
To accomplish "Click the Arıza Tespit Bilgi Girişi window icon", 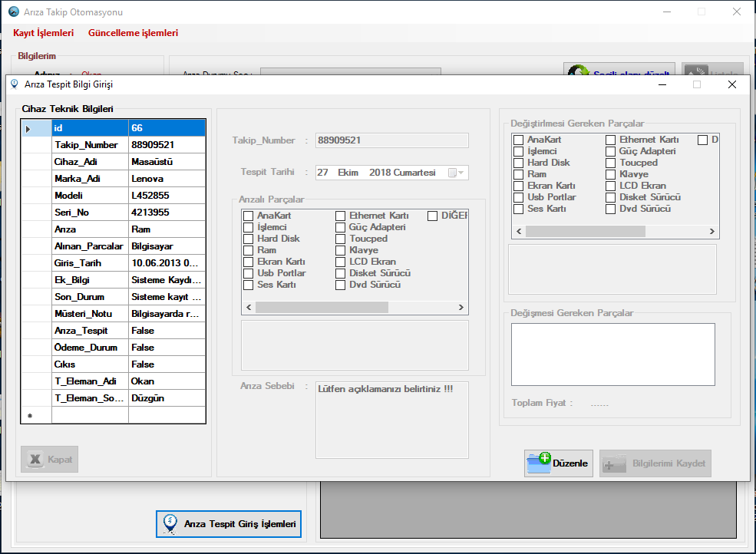I will 15,84.
